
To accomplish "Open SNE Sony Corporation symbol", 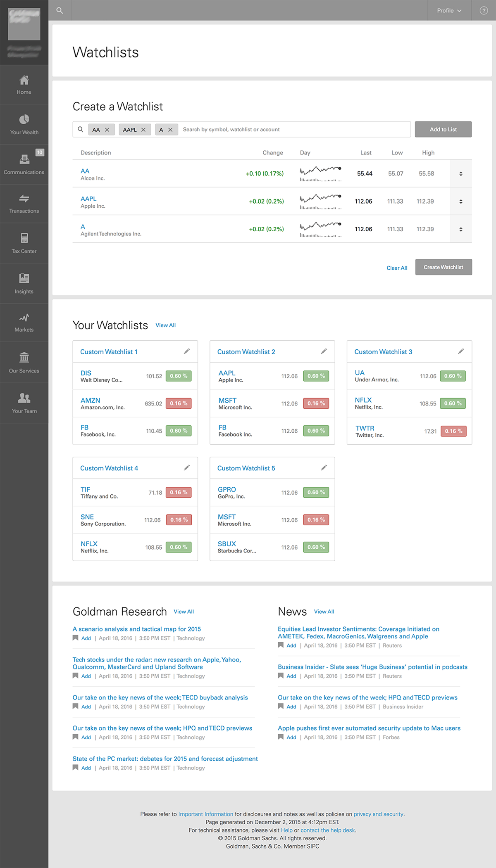I will pos(87,517).
